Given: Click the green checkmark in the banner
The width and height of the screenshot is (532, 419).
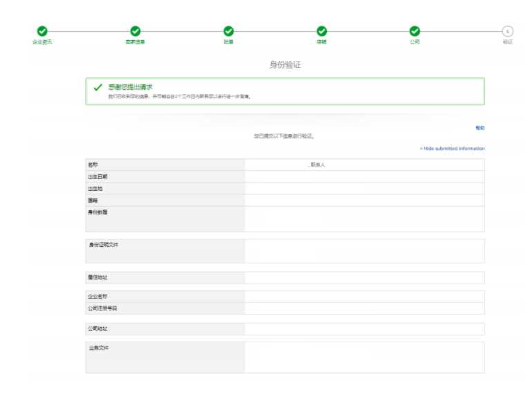Looking at the screenshot, I should pyautogui.click(x=97, y=87).
